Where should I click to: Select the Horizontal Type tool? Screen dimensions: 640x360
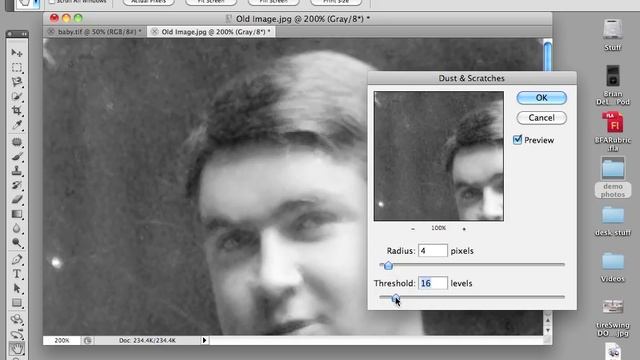click(x=17, y=274)
